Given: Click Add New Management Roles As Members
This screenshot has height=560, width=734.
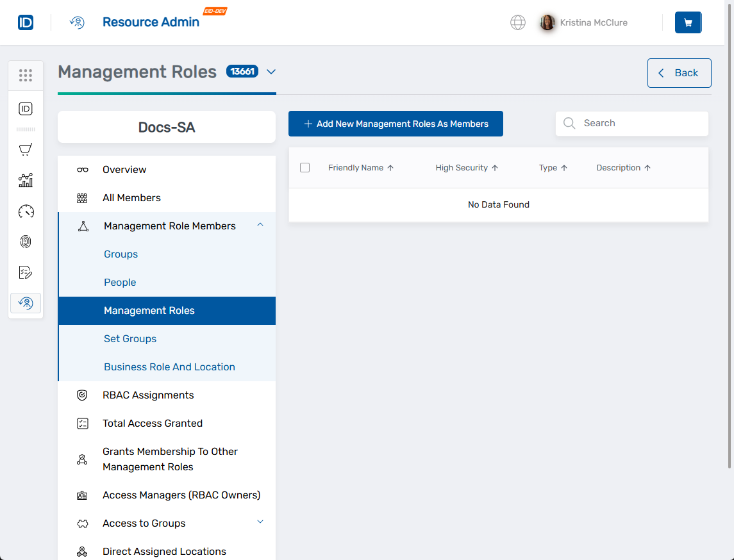Looking at the screenshot, I should click(396, 123).
